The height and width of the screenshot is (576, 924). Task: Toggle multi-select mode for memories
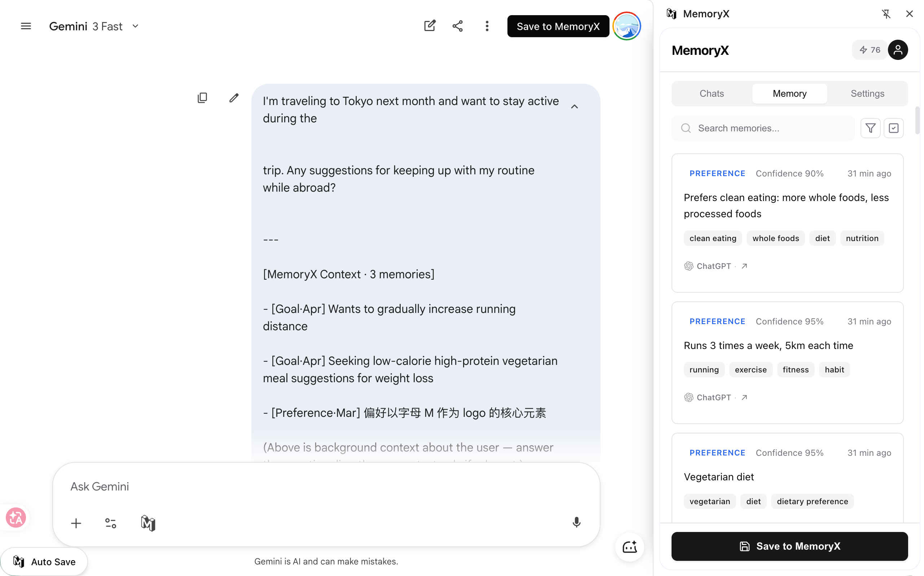coord(894,128)
